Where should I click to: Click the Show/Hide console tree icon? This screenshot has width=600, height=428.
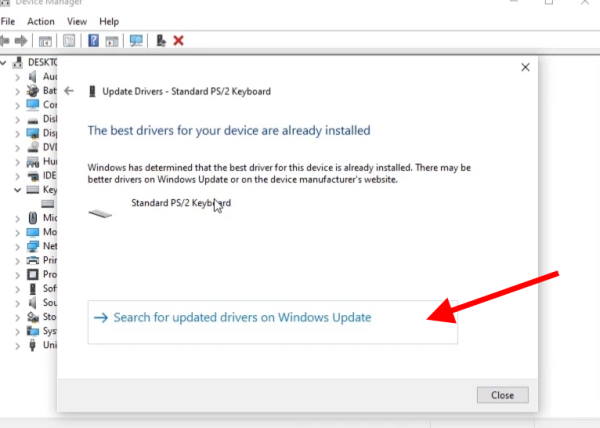[x=45, y=41]
